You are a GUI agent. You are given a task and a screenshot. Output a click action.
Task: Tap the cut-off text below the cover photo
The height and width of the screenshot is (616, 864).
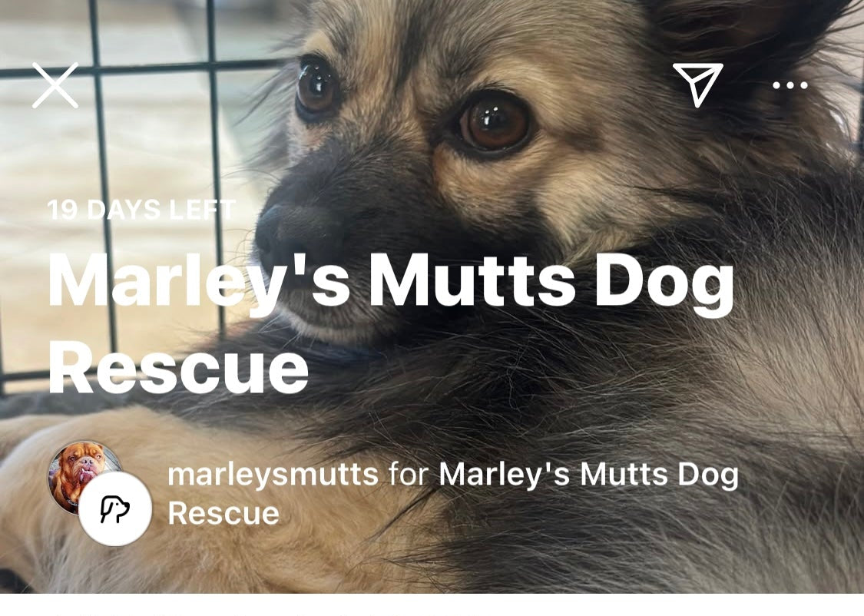tap(276, 611)
